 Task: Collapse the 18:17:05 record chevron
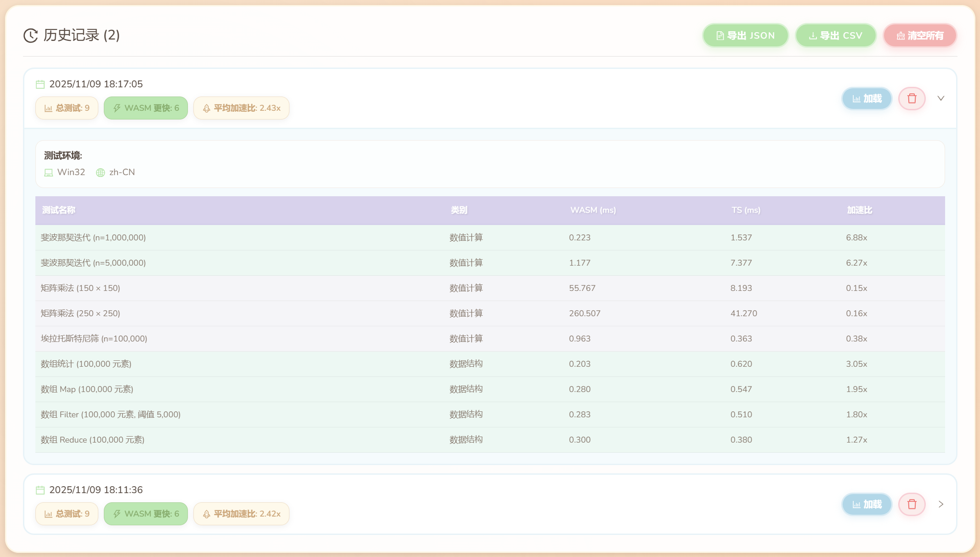[x=940, y=98]
